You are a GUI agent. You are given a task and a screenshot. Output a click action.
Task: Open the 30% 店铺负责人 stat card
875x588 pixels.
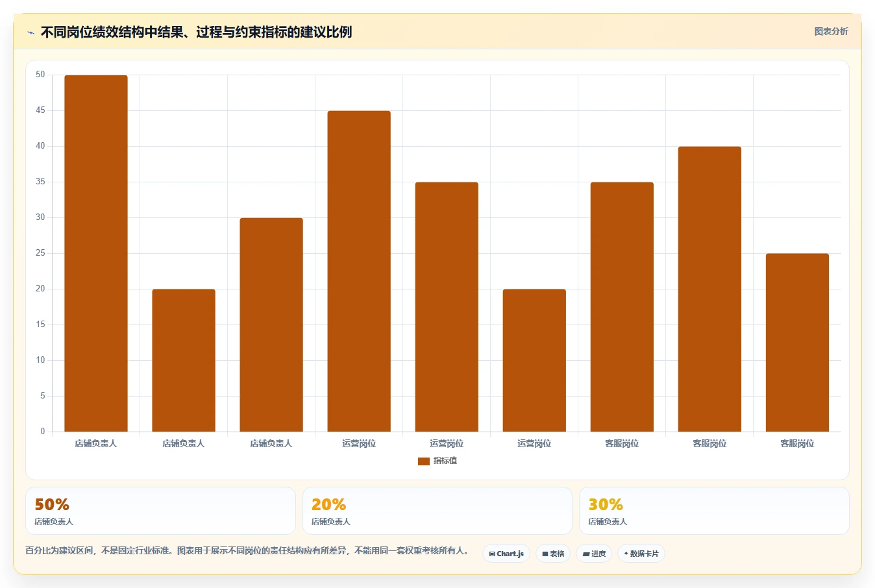tap(714, 511)
